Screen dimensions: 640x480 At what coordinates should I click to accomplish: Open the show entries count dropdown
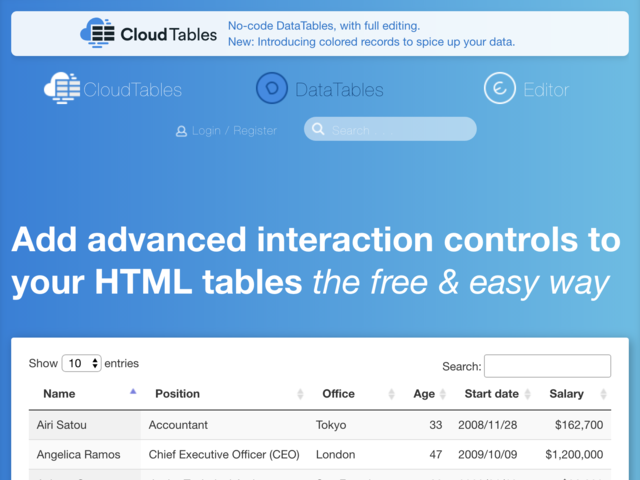click(81, 363)
